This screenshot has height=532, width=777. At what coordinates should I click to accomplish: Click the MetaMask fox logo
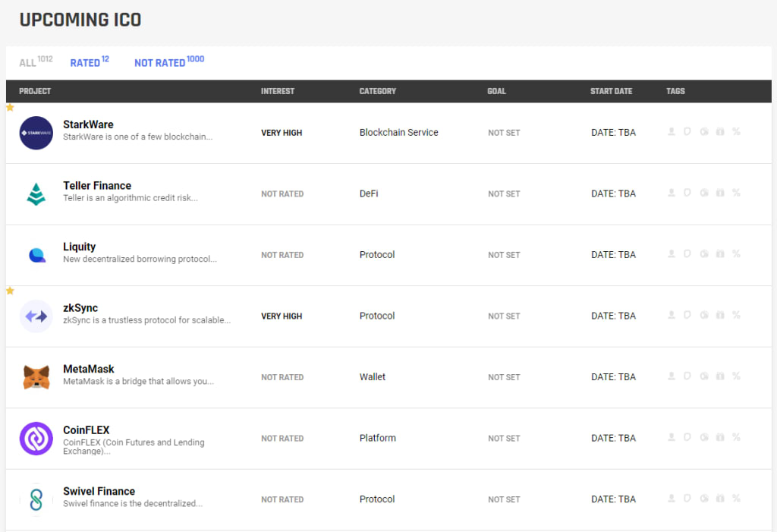36,377
